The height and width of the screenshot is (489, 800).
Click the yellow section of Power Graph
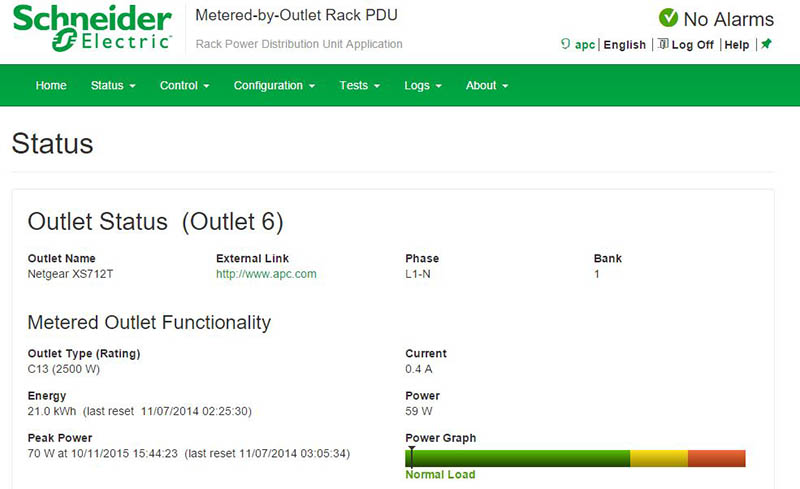coord(659,458)
